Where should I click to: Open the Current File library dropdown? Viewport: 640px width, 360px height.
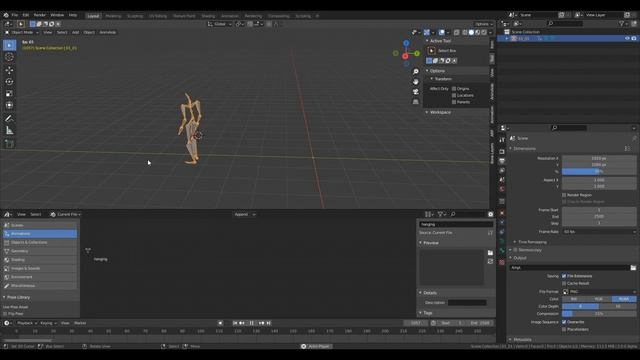[x=66, y=214]
